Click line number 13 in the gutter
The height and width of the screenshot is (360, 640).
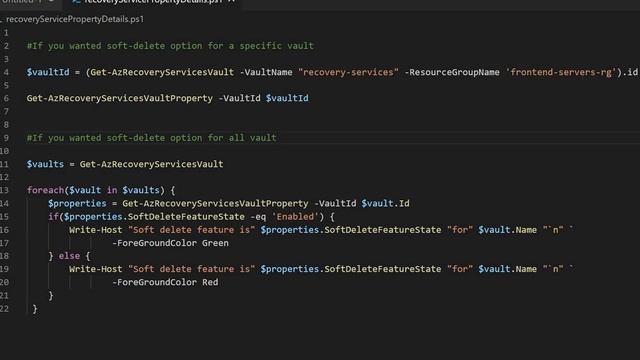coord(4,190)
